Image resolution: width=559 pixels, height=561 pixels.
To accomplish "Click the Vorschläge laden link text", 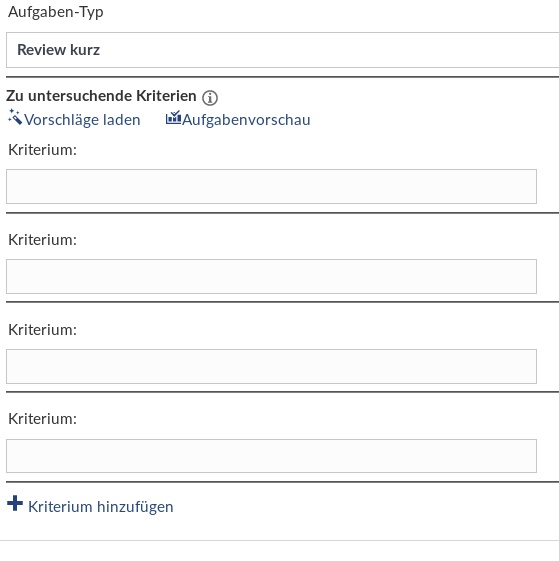I will [x=82, y=120].
